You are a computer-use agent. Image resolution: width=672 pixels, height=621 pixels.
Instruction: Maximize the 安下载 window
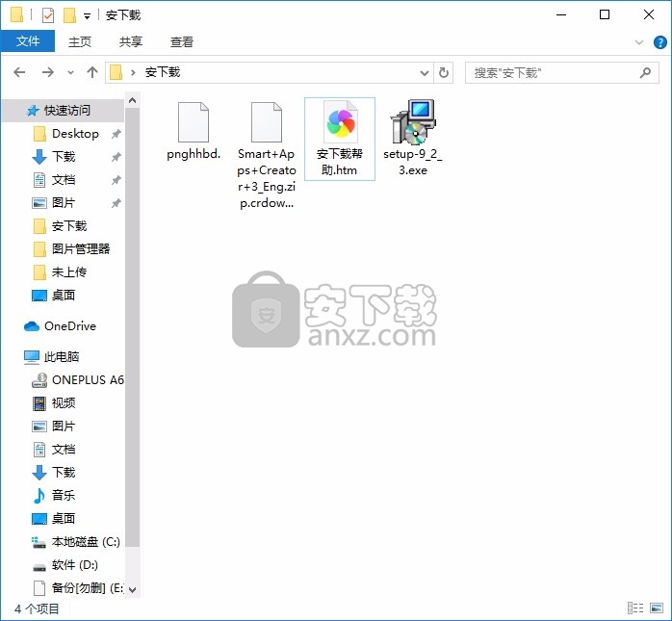[605, 15]
